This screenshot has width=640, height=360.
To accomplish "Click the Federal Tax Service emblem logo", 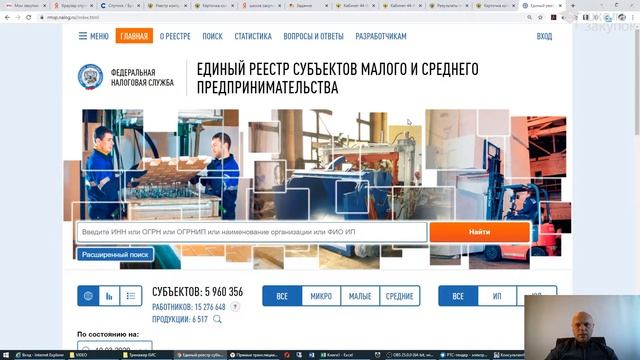I will pyautogui.click(x=90, y=77).
